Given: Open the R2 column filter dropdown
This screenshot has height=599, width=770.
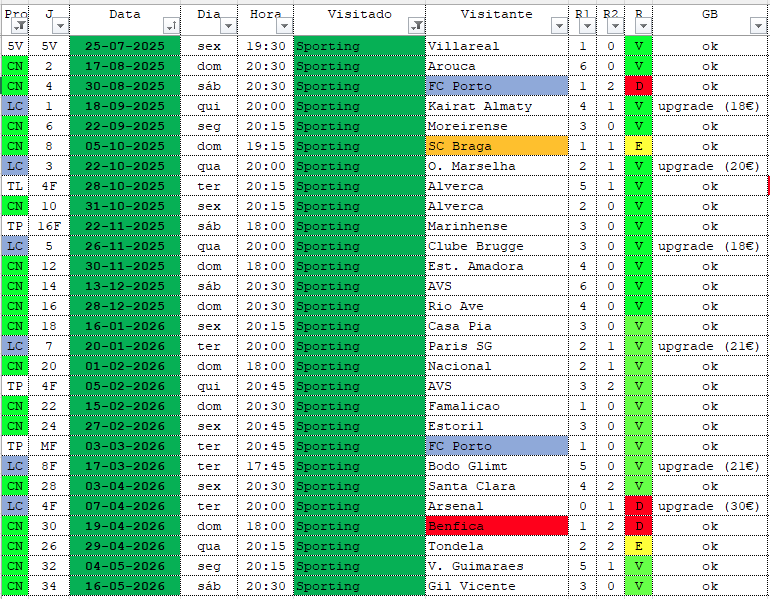Looking at the screenshot, I should pyautogui.click(x=615, y=26).
